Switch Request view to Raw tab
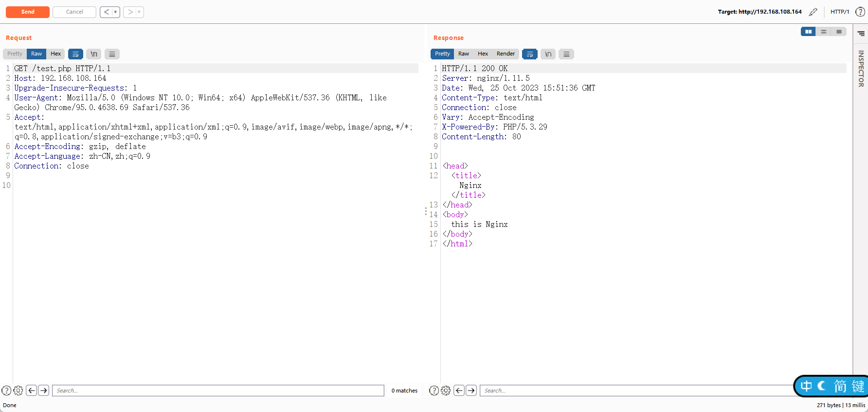The width and height of the screenshot is (868, 412). pyautogui.click(x=36, y=54)
